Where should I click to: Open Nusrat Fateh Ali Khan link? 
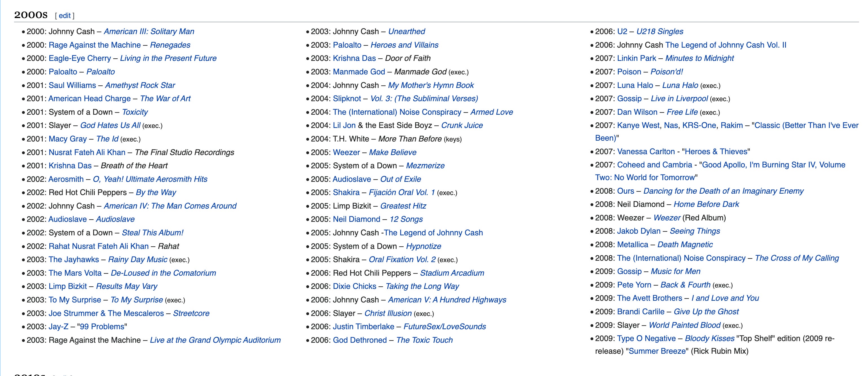pyautogui.click(x=87, y=152)
